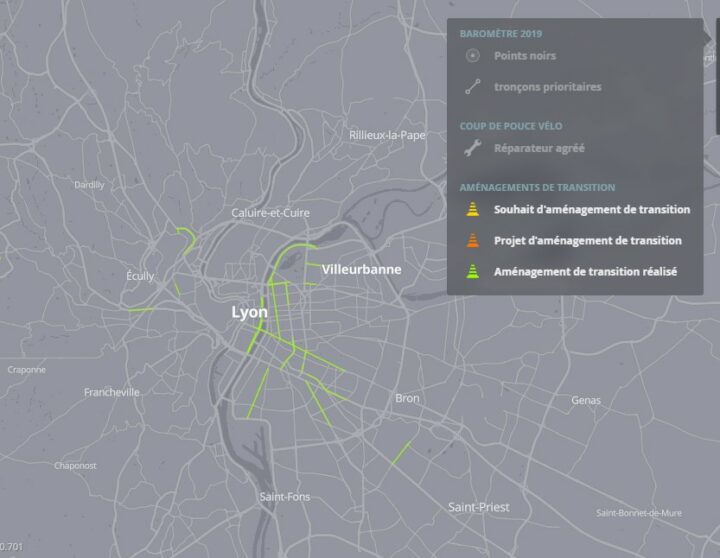Image resolution: width=720 pixels, height=558 pixels.
Task: Click the Villeurbanne city label
Action: click(361, 270)
